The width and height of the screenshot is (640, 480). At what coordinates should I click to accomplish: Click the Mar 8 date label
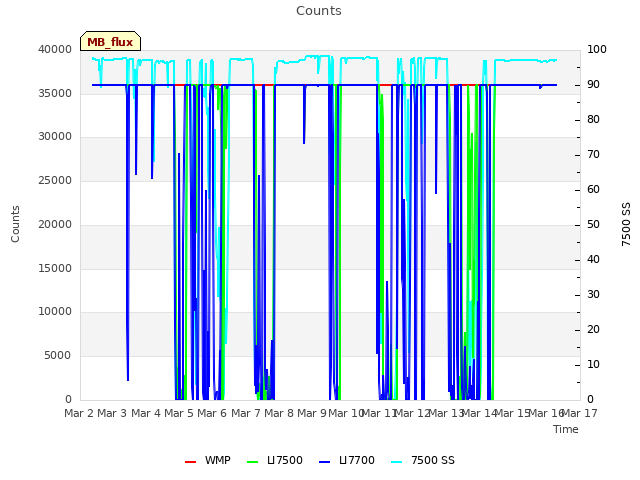click(279, 413)
